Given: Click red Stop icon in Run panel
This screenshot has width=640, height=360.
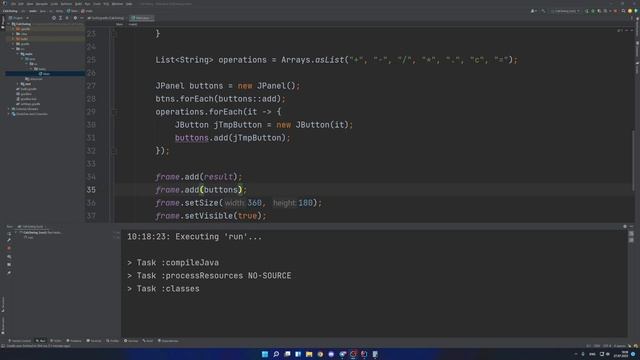Looking at the screenshot, I should click(9, 248).
